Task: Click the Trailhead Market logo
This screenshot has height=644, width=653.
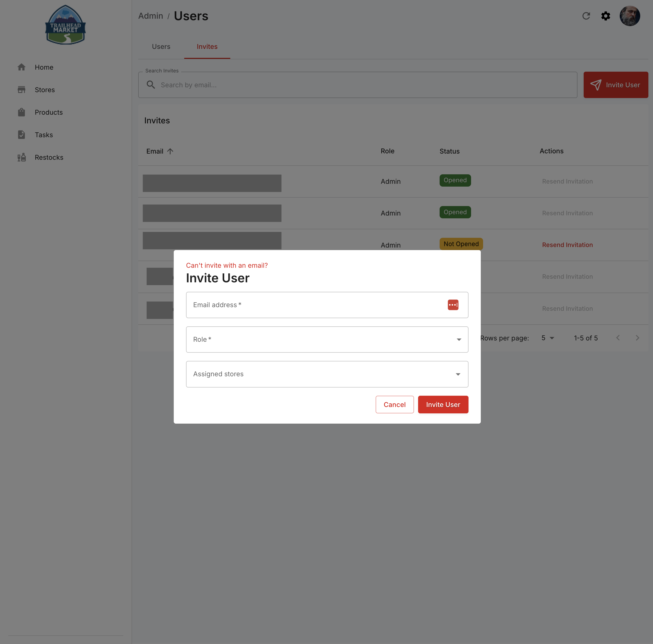Action: point(65,25)
